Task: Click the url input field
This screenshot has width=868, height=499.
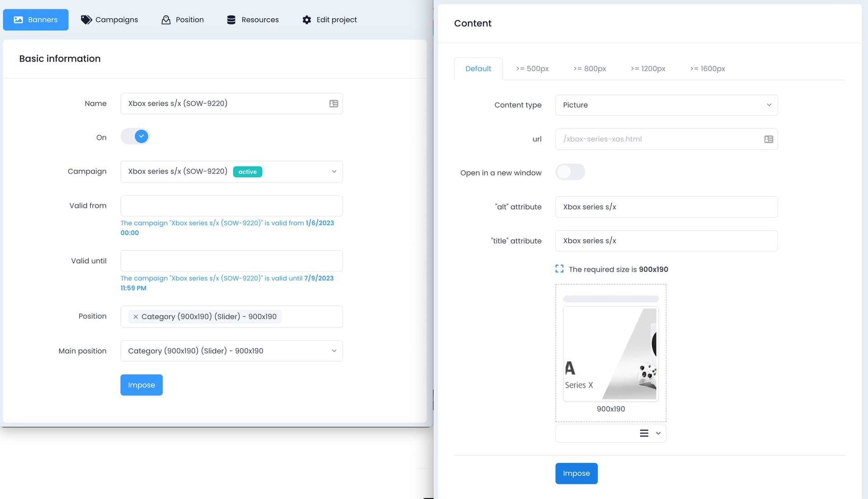Action: point(666,139)
